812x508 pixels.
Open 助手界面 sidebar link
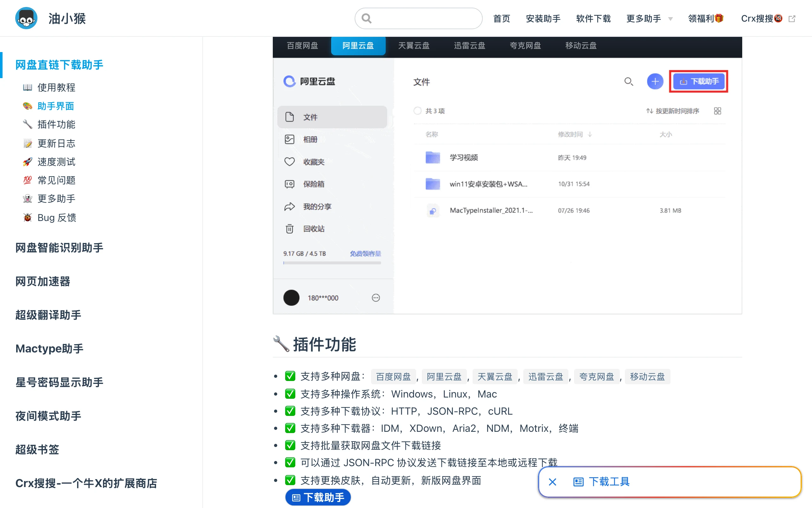click(x=49, y=106)
